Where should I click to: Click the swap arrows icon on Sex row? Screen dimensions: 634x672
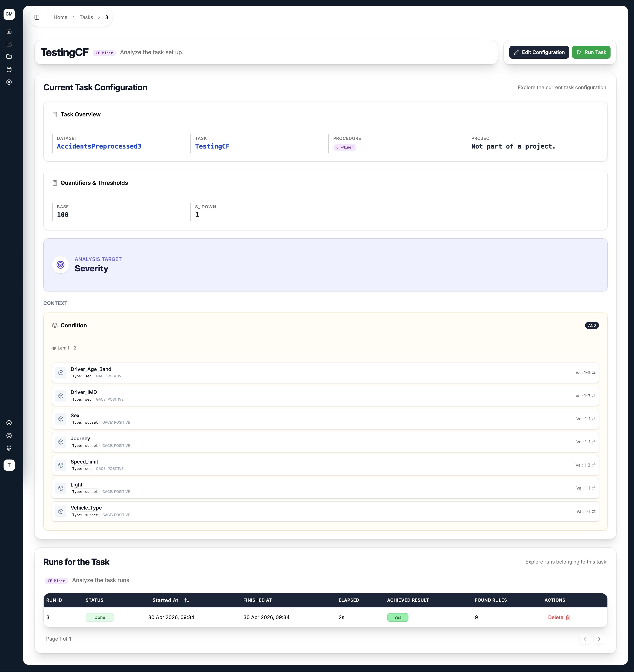pyautogui.click(x=594, y=419)
